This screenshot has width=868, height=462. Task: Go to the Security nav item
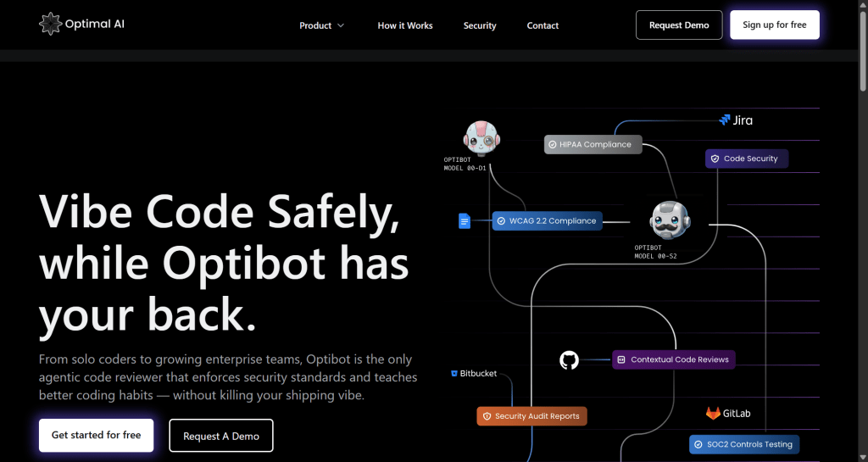point(480,25)
